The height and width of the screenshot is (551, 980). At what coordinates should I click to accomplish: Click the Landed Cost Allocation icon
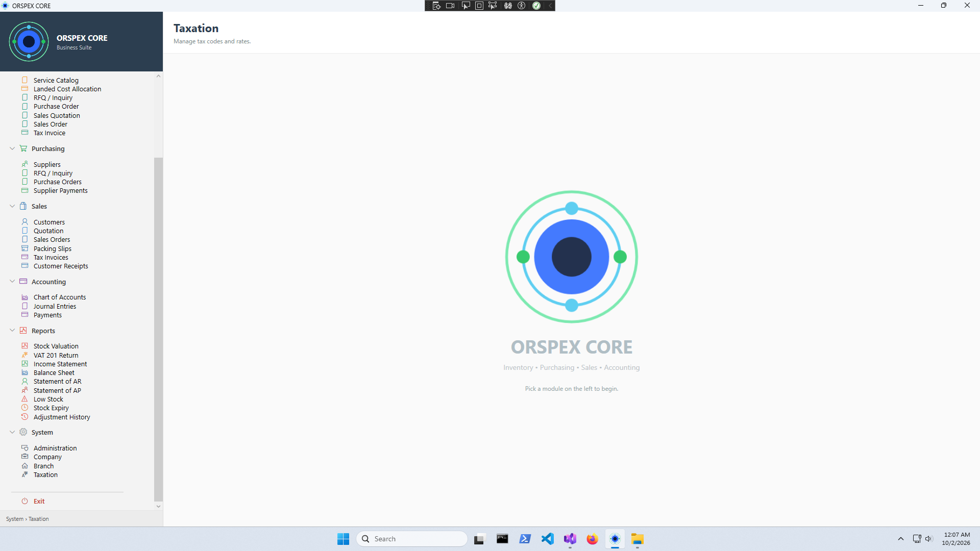click(24, 89)
